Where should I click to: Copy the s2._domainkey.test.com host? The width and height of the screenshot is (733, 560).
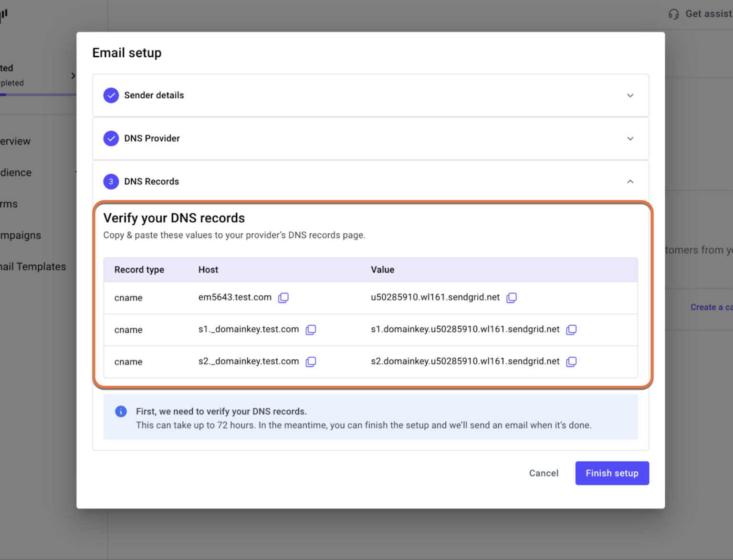tap(311, 362)
